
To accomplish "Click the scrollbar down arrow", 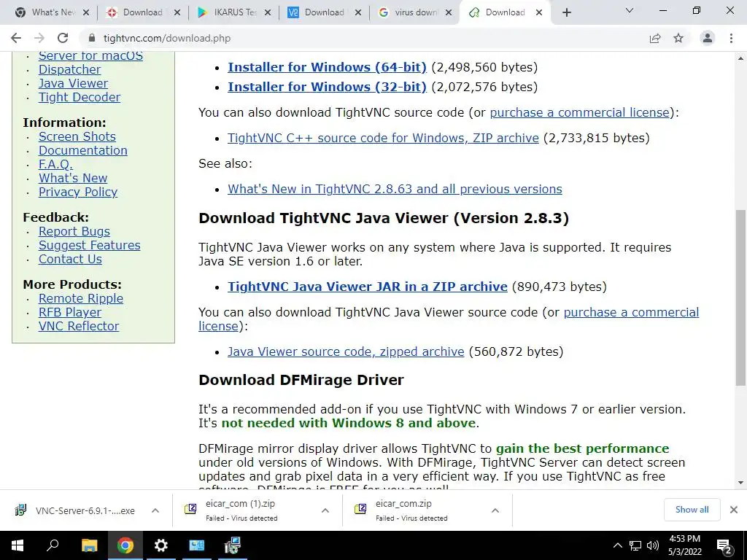I will click(x=740, y=483).
